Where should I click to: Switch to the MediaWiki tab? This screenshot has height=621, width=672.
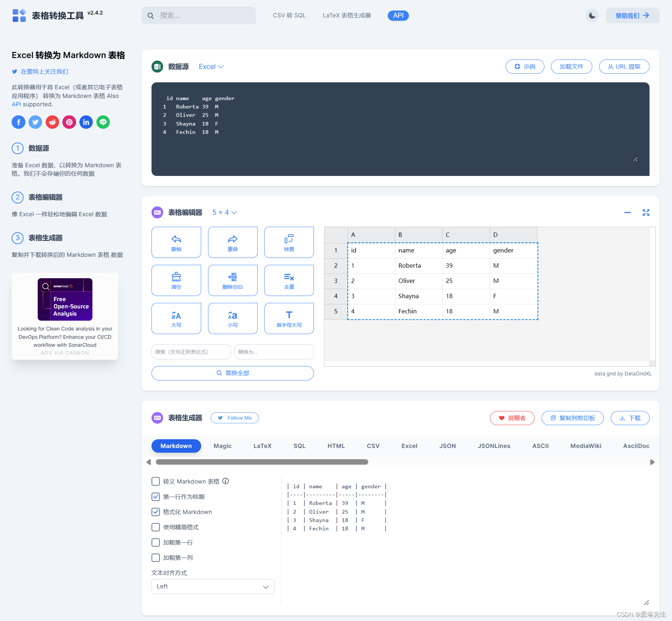click(x=586, y=446)
